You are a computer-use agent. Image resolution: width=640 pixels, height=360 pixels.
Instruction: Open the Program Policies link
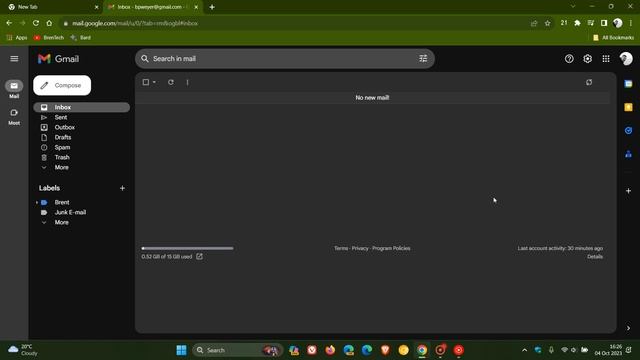click(391, 248)
